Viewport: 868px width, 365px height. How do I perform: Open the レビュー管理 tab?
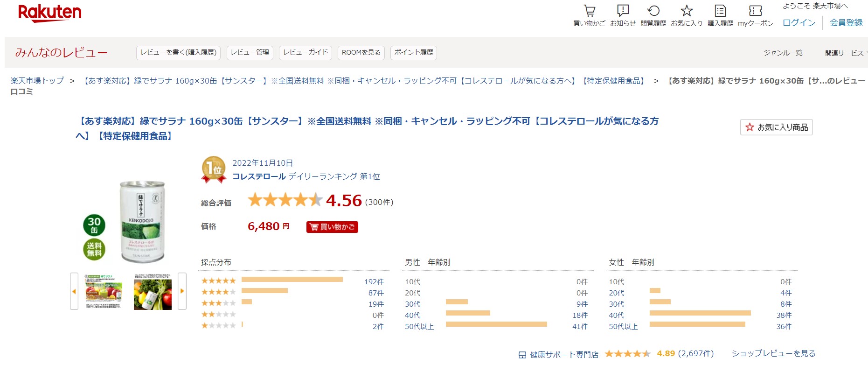(x=250, y=53)
